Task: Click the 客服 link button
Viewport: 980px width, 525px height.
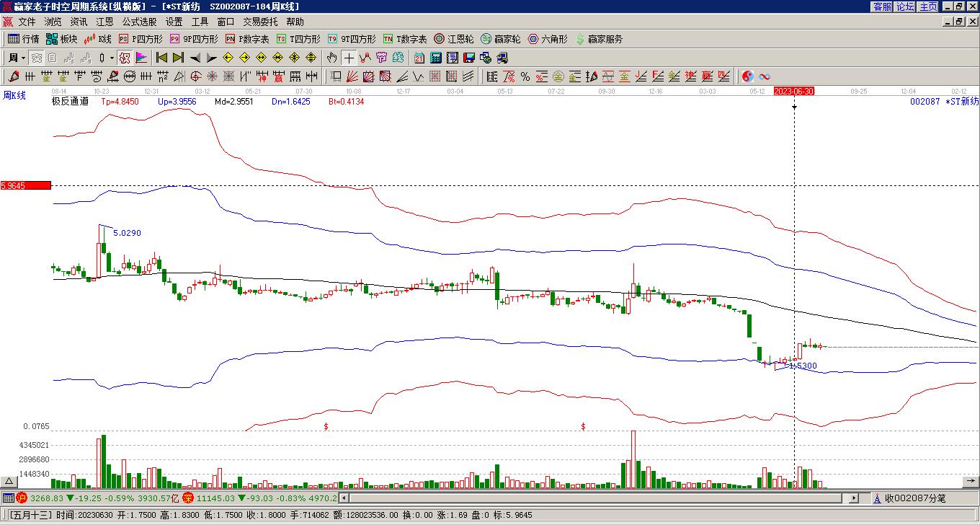Action: click(x=882, y=6)
